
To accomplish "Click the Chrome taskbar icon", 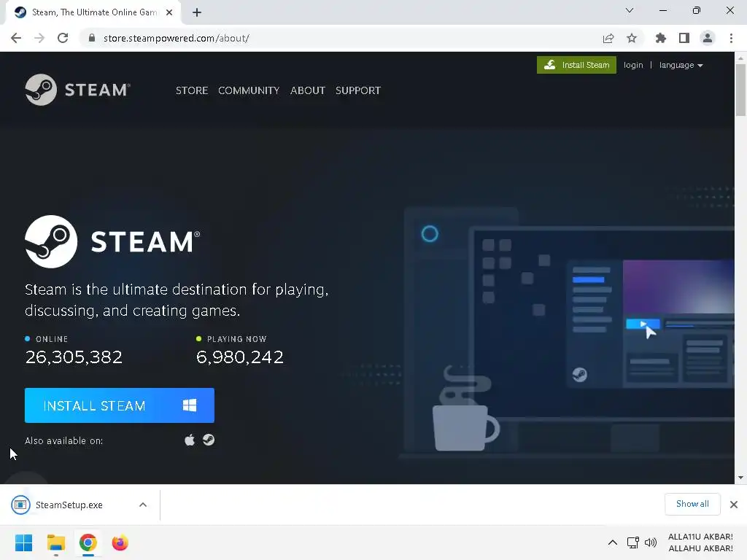I will [88, 542].
